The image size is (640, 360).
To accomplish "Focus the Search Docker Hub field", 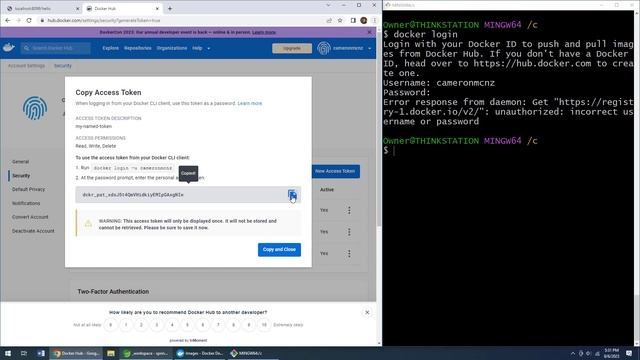I will [56, 48].
